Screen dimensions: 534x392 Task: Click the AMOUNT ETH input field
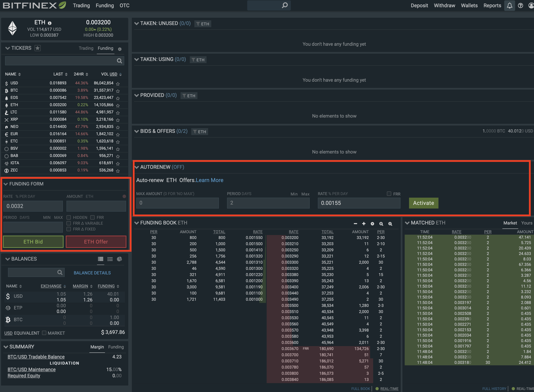pyautogui.click(x=96, y=206)
